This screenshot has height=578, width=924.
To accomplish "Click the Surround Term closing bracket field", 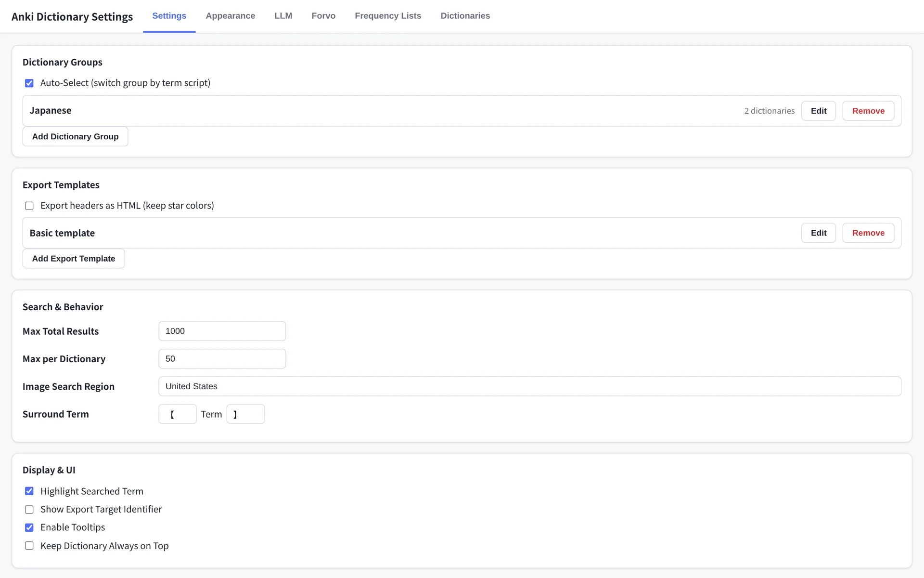I will point(245,414).
